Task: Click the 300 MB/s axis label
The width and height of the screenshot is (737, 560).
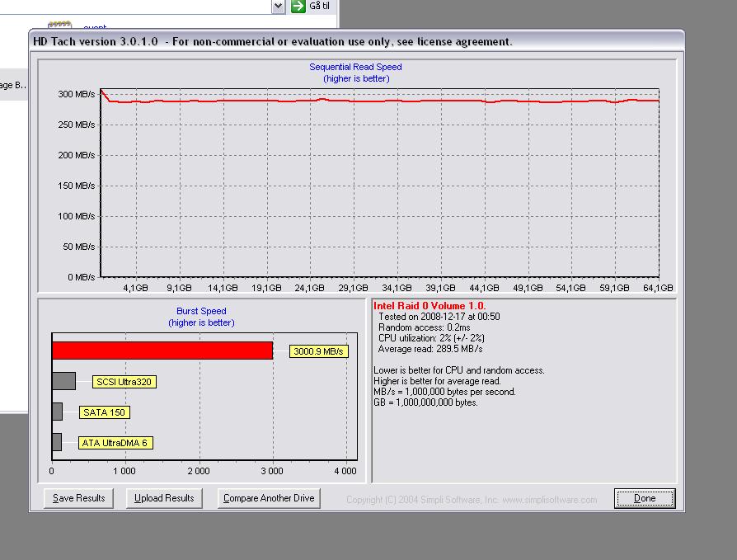Action: tap(76, 94)
